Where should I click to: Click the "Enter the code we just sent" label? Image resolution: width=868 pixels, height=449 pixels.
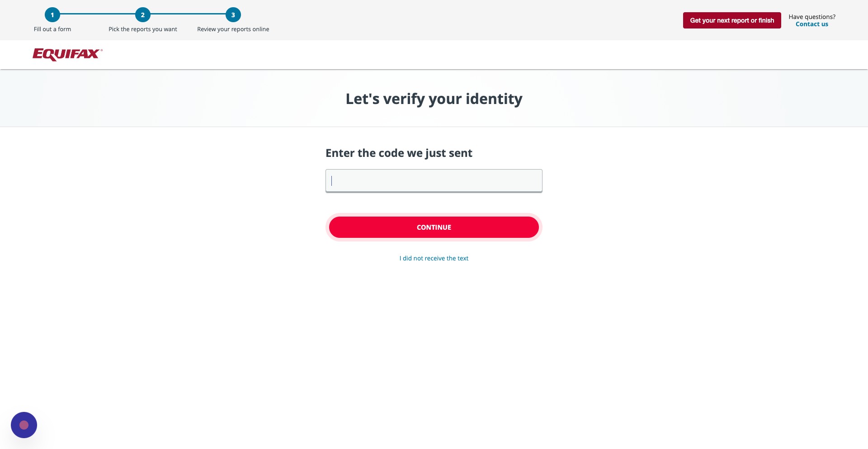click(x=399, y=153)
